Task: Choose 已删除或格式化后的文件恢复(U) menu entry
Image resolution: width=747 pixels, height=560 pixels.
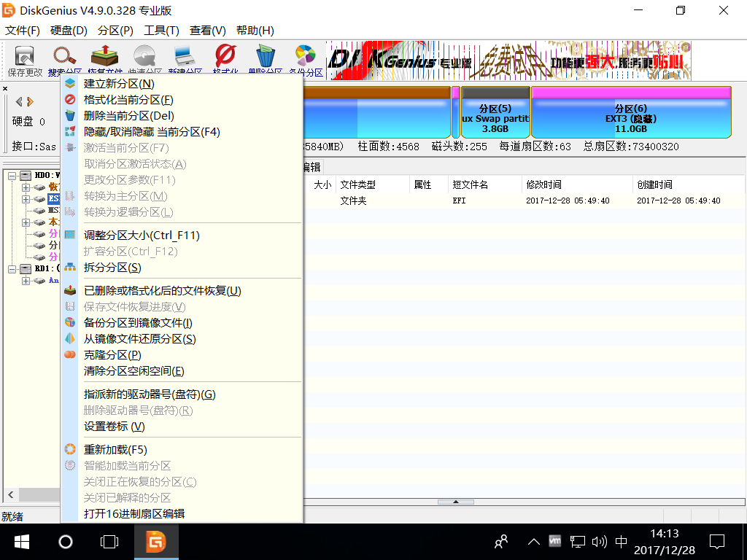Action: tap(182, 291)
